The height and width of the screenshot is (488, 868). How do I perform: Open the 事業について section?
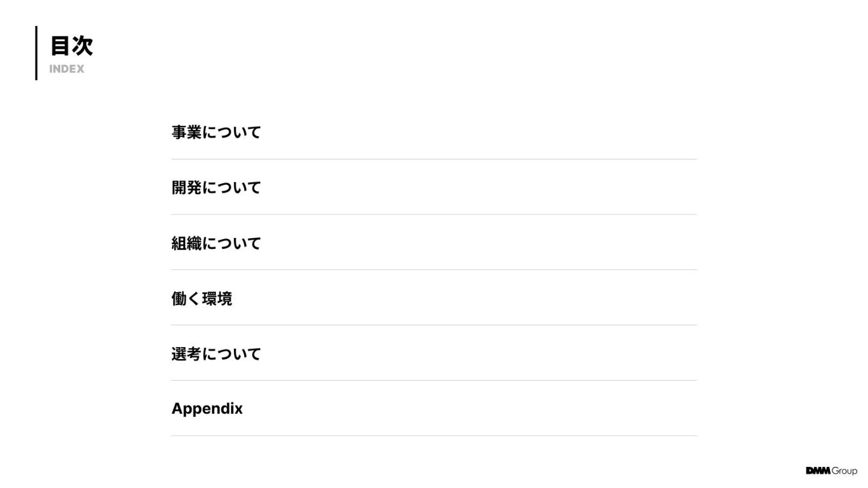216,132
